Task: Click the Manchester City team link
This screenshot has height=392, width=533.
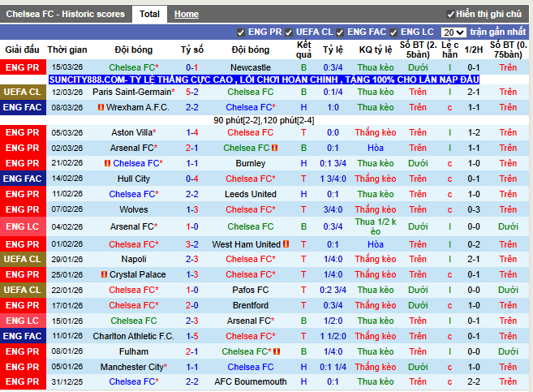Action: click(131, 367)
